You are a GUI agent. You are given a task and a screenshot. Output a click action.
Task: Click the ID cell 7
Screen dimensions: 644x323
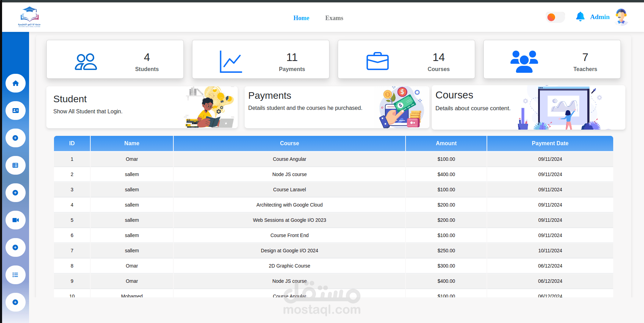click(72, 251)
